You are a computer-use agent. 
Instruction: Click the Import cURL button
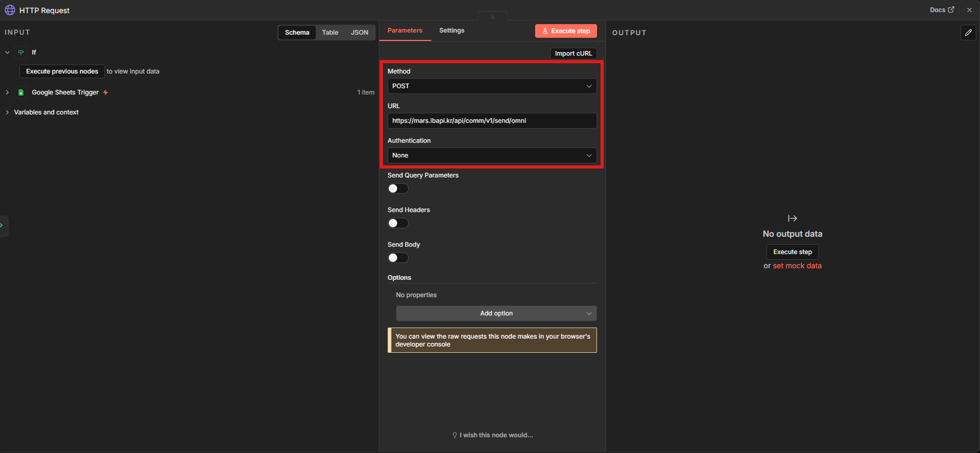click(573, 54)
